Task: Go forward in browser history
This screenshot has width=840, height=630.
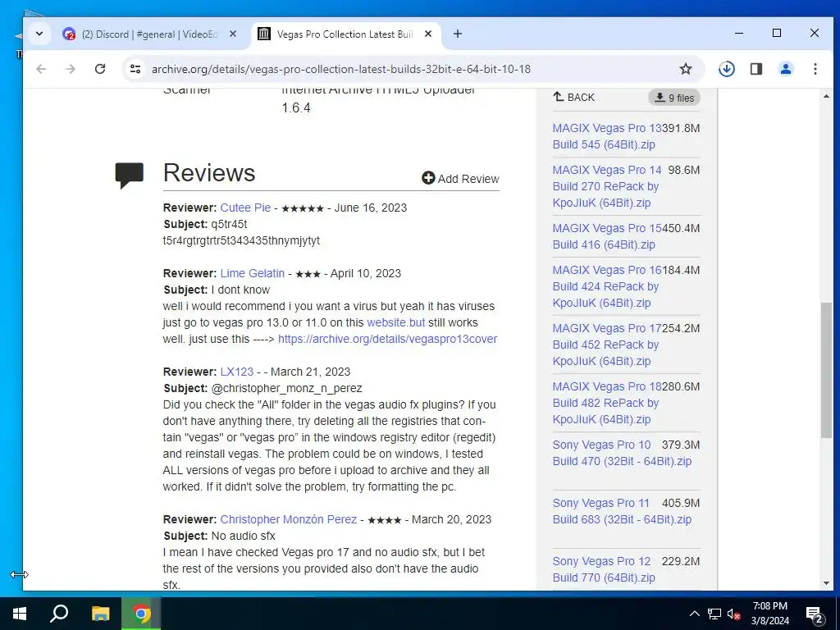Action: [x=71, y=69]
